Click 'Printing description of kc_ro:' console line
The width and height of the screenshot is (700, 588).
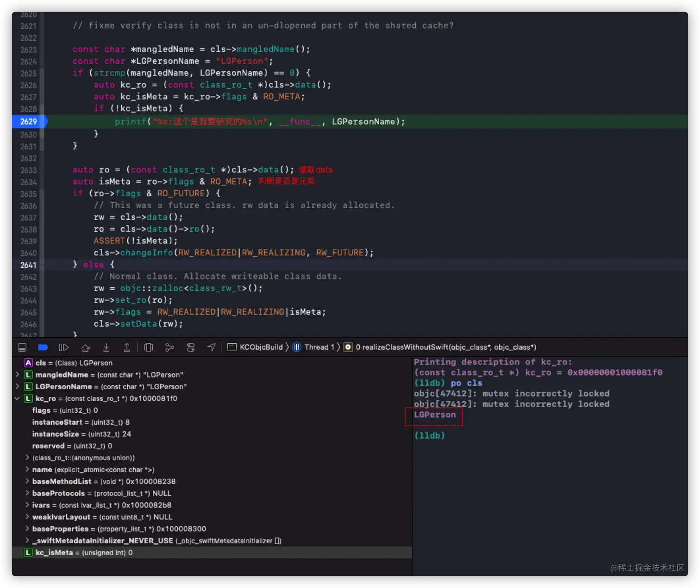pyautogui.click(x=493, y=362)
